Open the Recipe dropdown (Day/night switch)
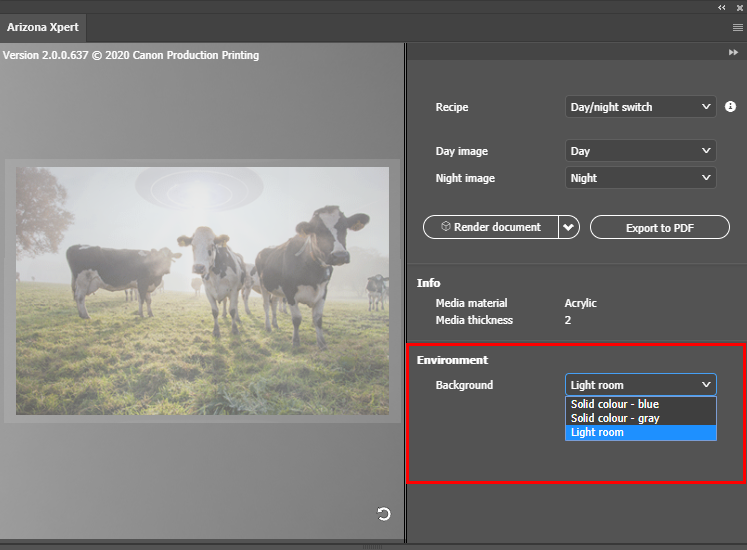The image size is (747, 550). [x=640, y=107]
